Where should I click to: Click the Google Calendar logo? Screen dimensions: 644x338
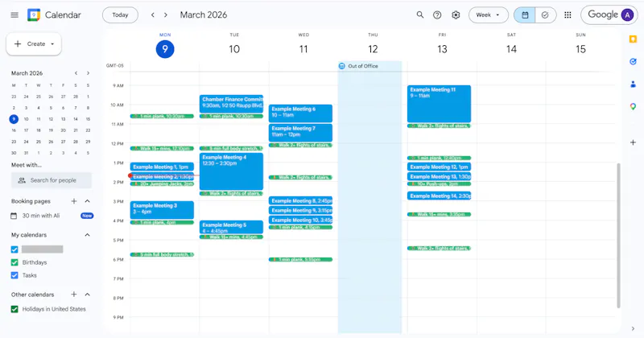click(x=34, y=14)
